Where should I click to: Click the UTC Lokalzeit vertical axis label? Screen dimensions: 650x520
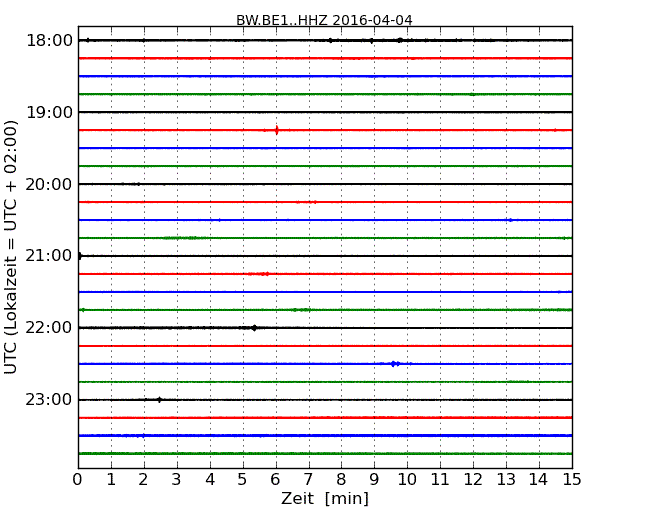11,248
